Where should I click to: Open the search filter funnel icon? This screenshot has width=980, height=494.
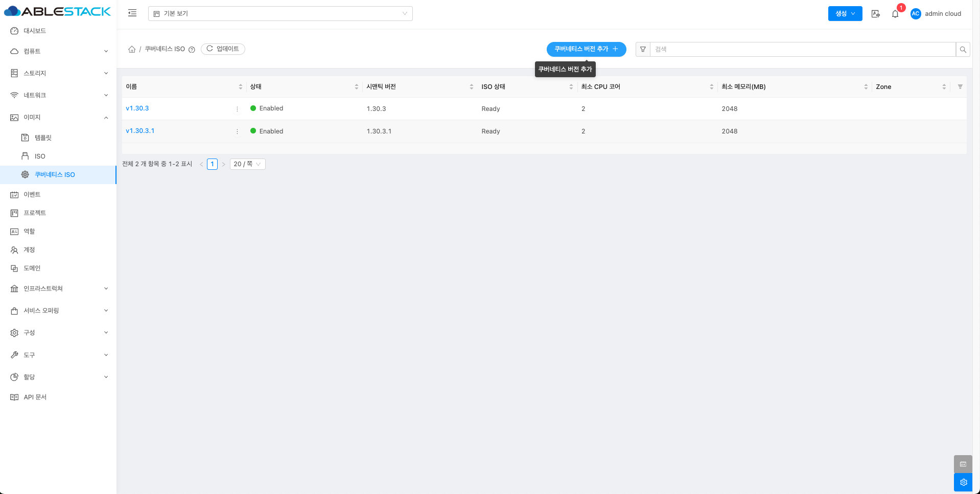tap(643, 50)
